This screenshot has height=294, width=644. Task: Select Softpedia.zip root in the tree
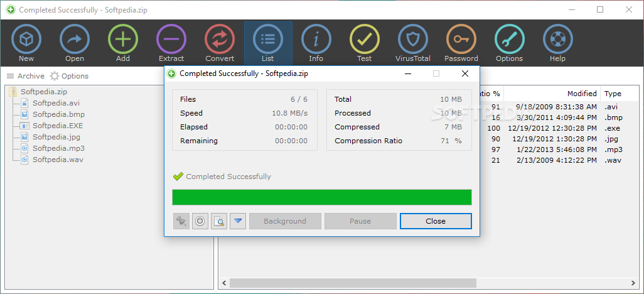click(x=44, y=92)
